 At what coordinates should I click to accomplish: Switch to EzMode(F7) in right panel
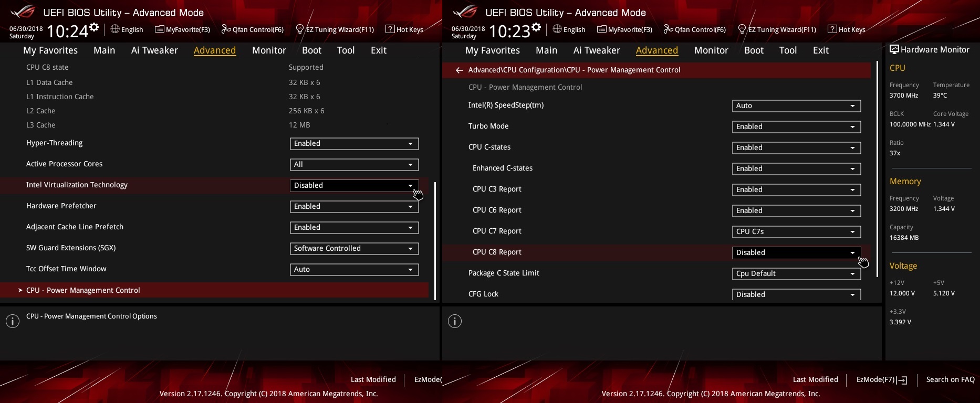coord(882,379)
